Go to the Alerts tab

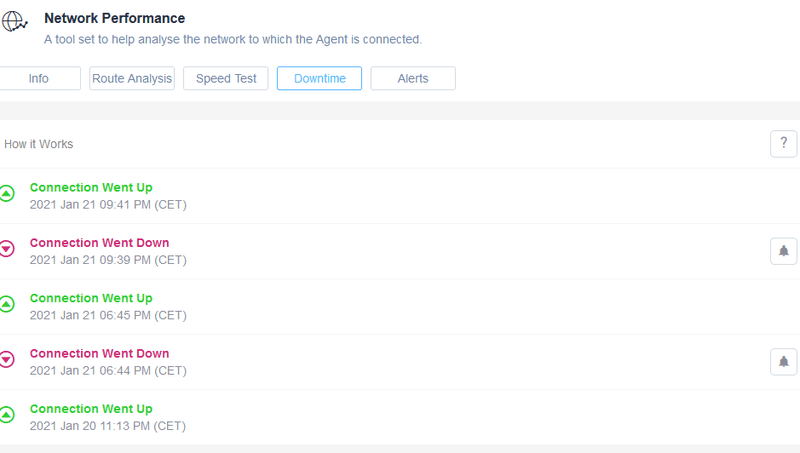413,79
